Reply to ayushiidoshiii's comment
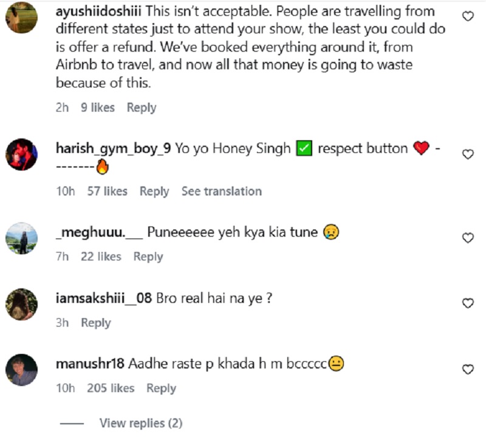 click(x=140, y=107)
